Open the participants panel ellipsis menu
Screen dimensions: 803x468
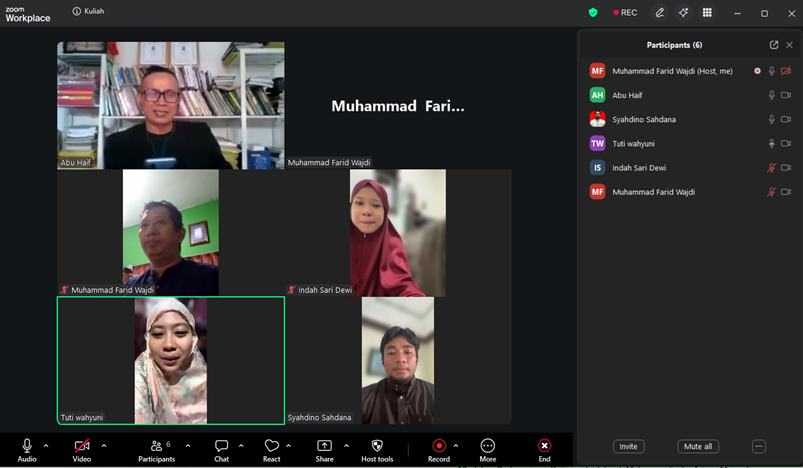tap(758, 446)
